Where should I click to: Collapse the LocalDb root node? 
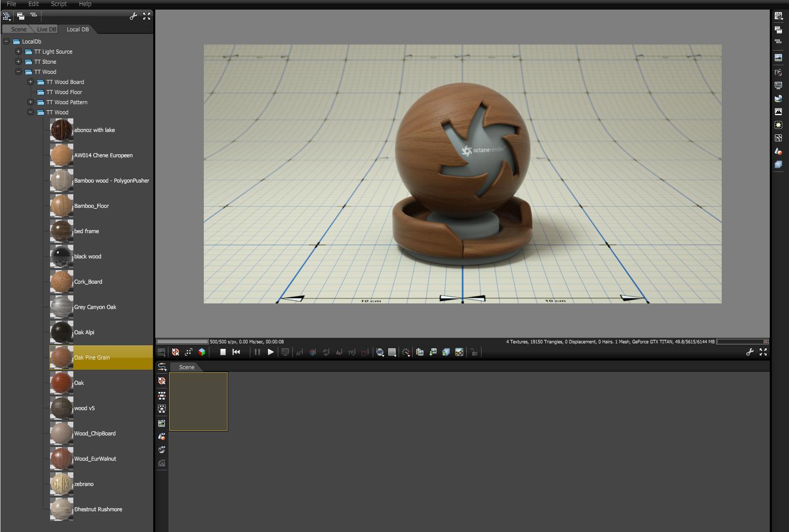[6, 41]
